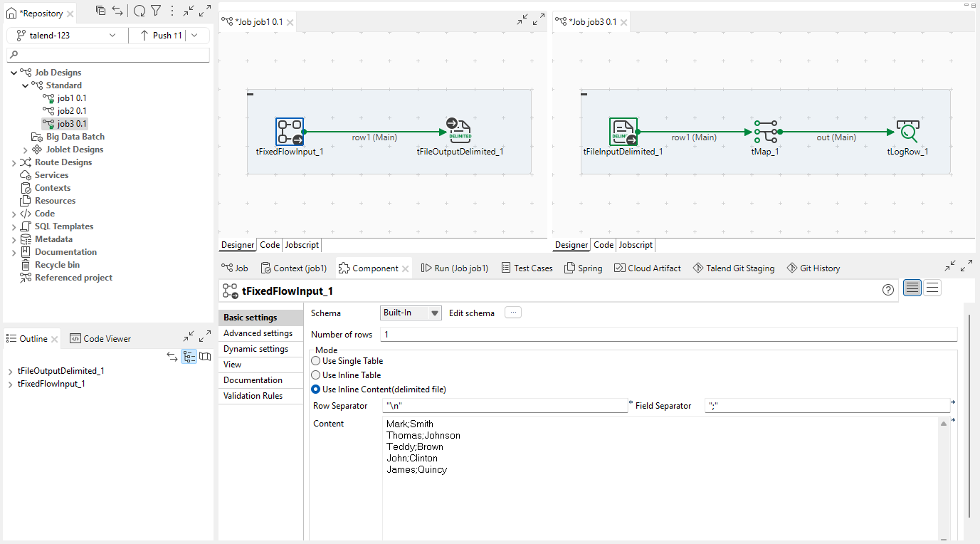
Task: Select Use Inline Table mode
Action: point(316,375)
